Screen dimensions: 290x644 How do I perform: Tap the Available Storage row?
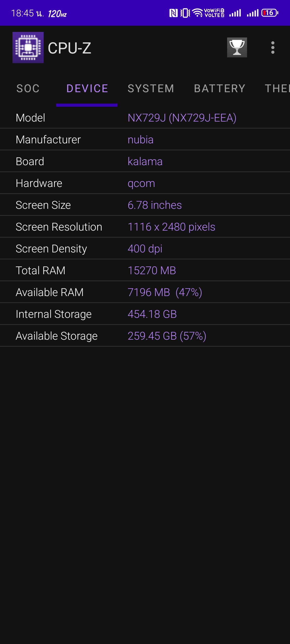[x=145, y=336]
